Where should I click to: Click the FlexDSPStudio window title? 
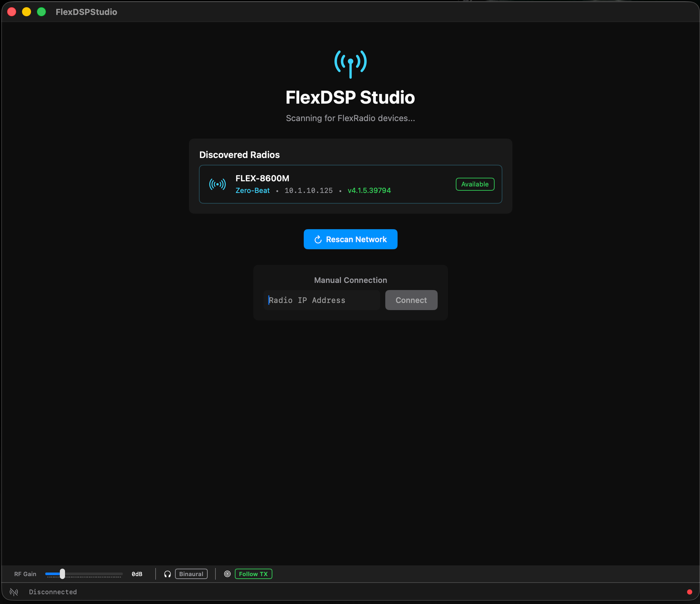point(86,12)
